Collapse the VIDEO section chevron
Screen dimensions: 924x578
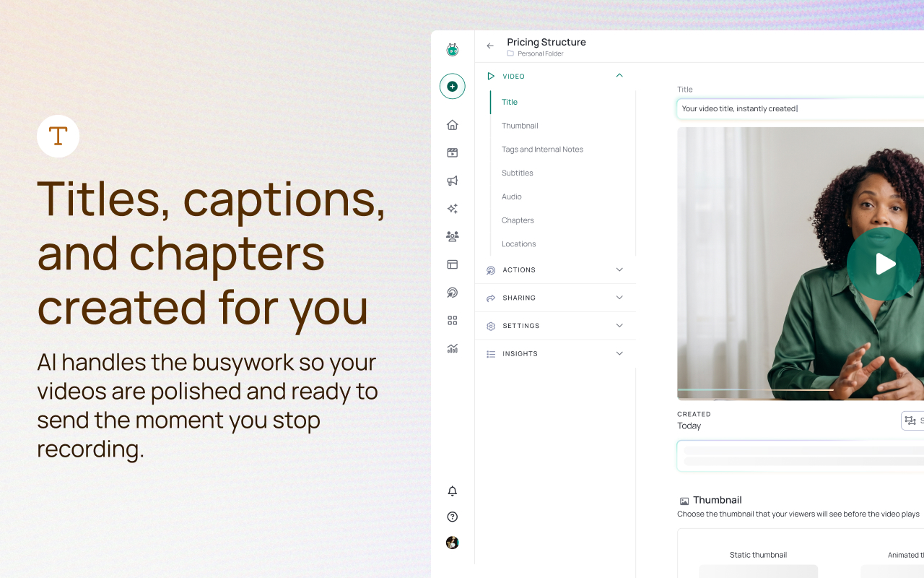click(x=619, y=75)
